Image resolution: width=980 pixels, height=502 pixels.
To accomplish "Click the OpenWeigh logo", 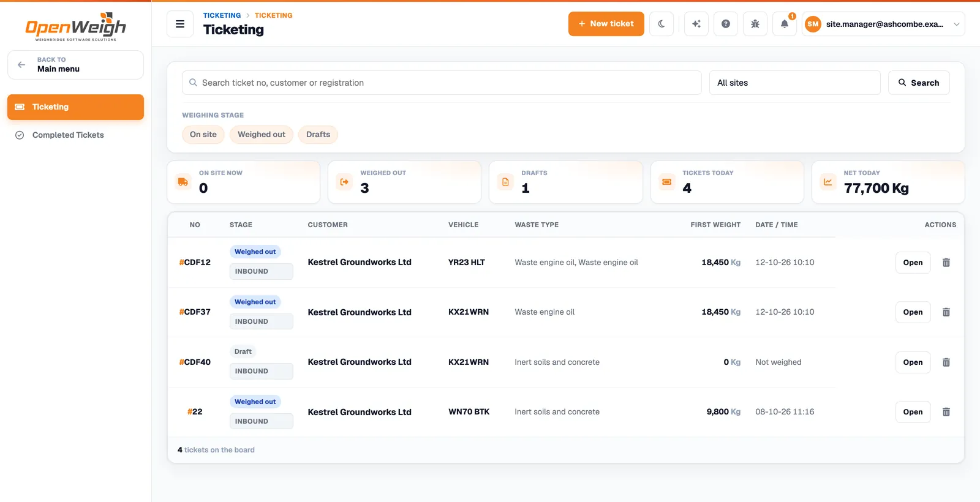I will pyautogui.click(x=76, y=26).
